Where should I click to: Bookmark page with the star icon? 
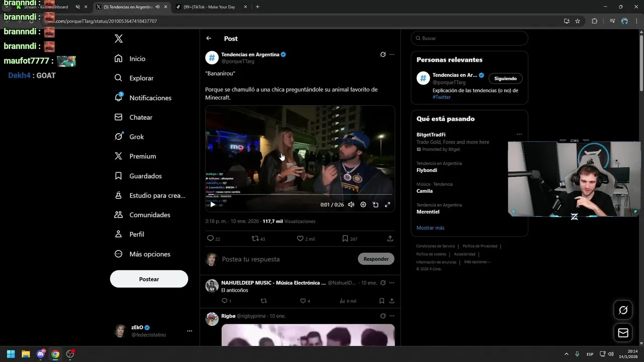pos(578,21)
